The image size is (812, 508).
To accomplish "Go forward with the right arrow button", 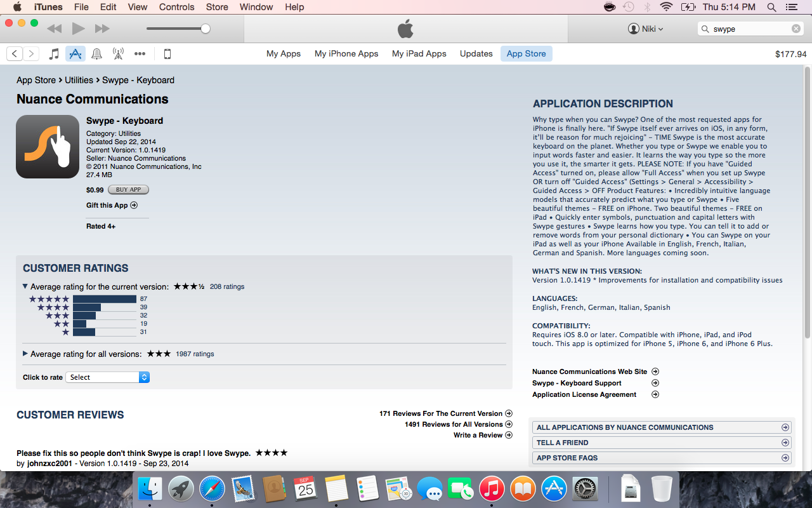I will coord(31,54).
